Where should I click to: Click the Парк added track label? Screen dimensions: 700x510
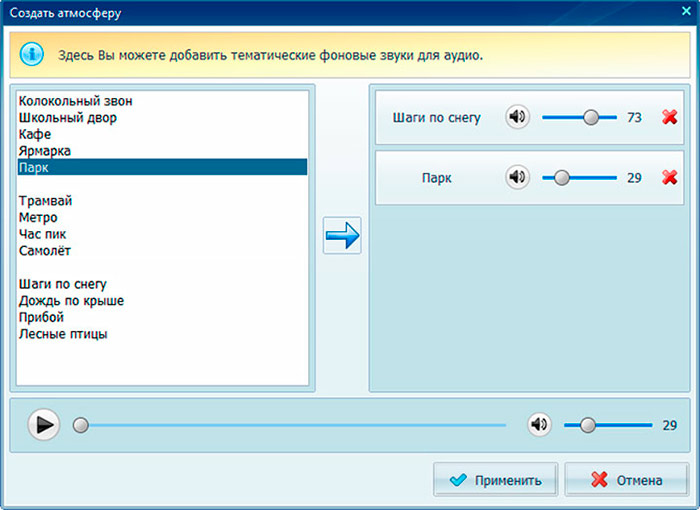click(x=437, y=178)
